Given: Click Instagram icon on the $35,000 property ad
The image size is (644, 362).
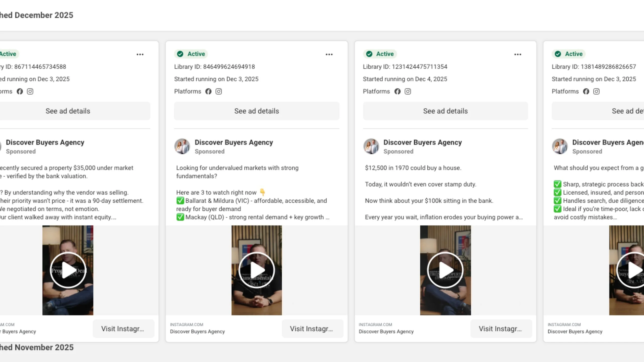Looking at the screenshot, I should [x=30, y=92].
